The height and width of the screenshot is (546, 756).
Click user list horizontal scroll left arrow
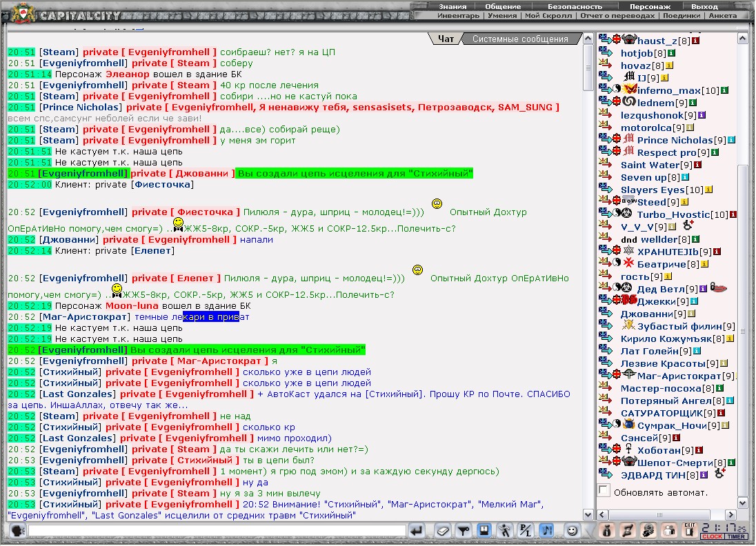(602, 514)
